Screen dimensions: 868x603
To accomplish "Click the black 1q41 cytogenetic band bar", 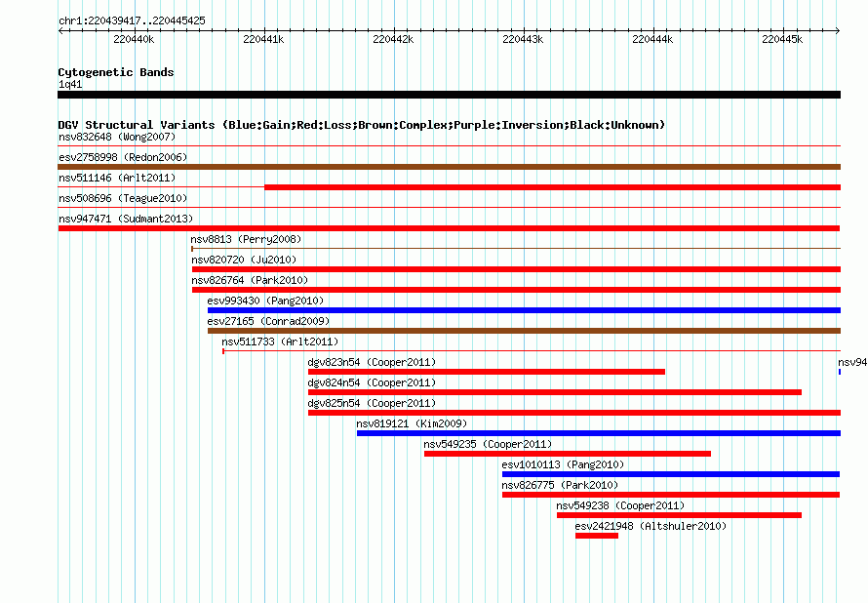I will click(449, 95).
